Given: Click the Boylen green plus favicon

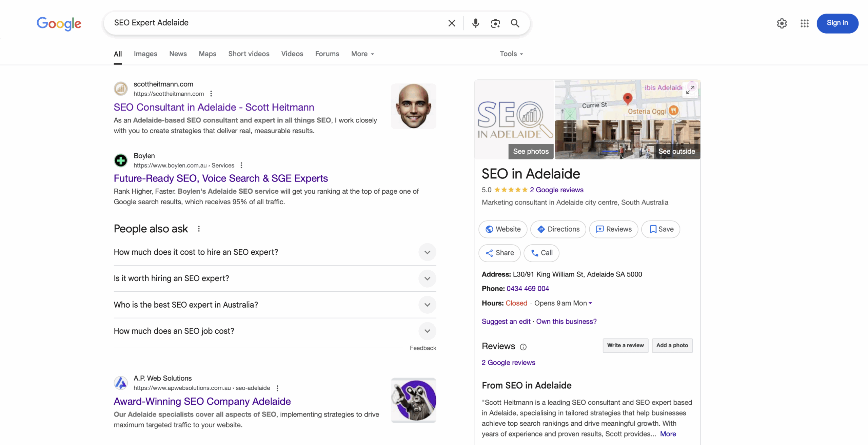Looking at the screenshot, I should tap(121, 160).
